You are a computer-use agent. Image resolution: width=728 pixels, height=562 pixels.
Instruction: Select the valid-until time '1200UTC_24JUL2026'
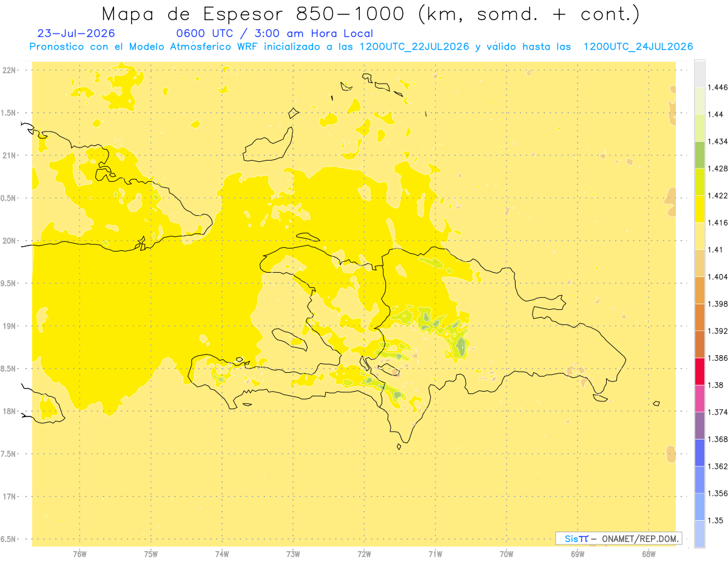[638, 47]
